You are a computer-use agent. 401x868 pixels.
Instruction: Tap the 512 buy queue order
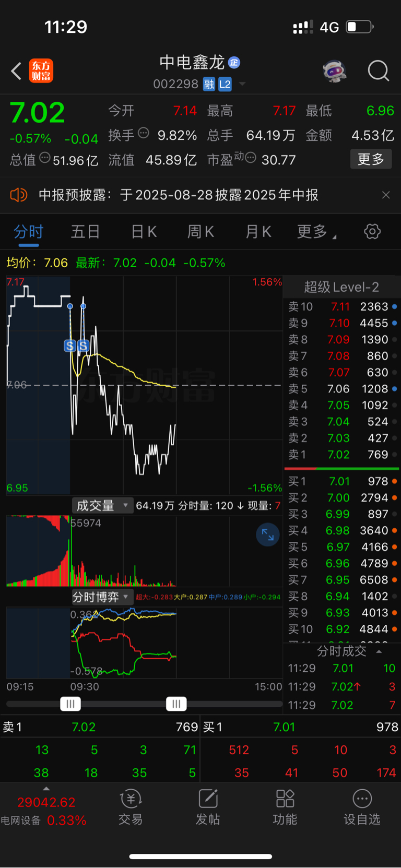click(239, 750)
